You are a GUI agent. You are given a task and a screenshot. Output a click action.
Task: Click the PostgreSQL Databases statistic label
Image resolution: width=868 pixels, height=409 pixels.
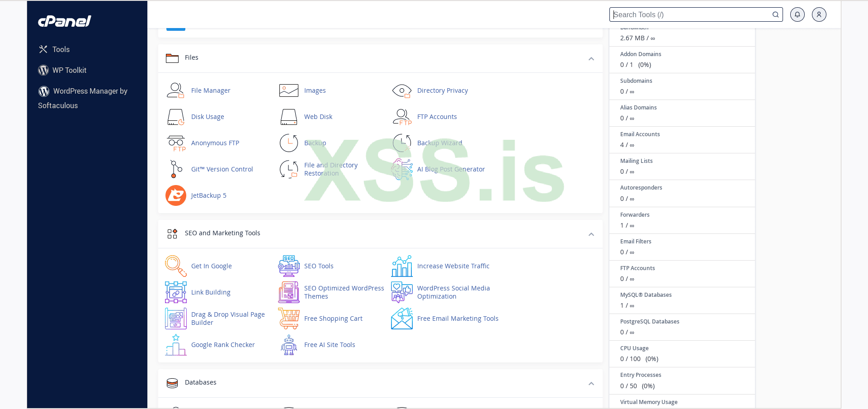tap(650, 322)
